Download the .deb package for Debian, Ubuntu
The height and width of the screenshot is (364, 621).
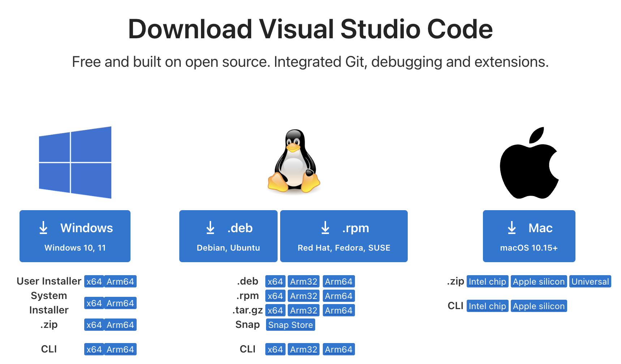[x=228, y=236]
